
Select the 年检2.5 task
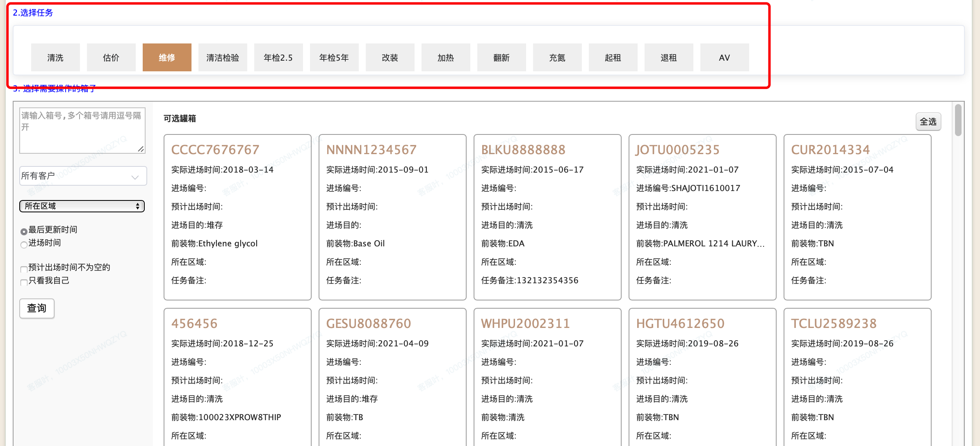(278, 57)
